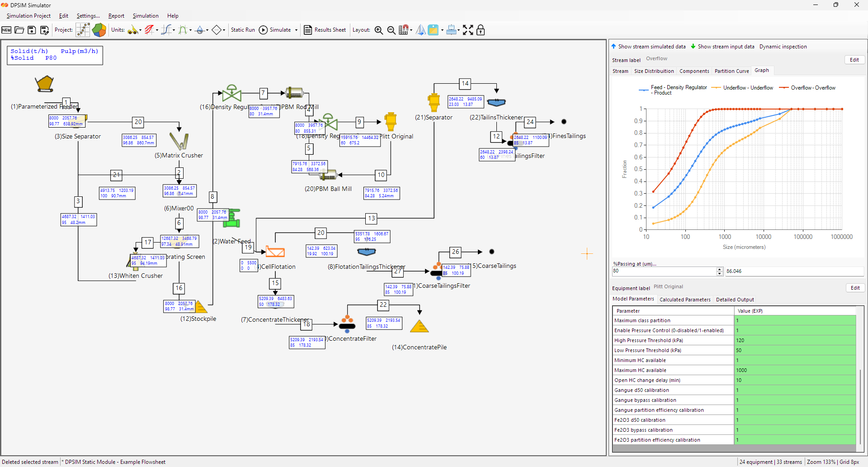This screenshot has width=868, height=467.
Task: Switch to the Components tab
Action: pyautogui.click(x=694, y=71)
